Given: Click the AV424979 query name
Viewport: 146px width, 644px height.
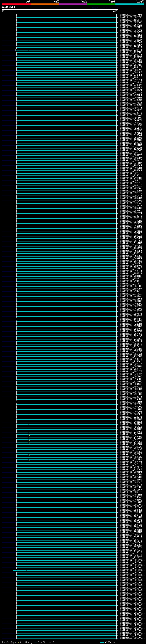Looking at the screenshot, I should pos(8,8).
